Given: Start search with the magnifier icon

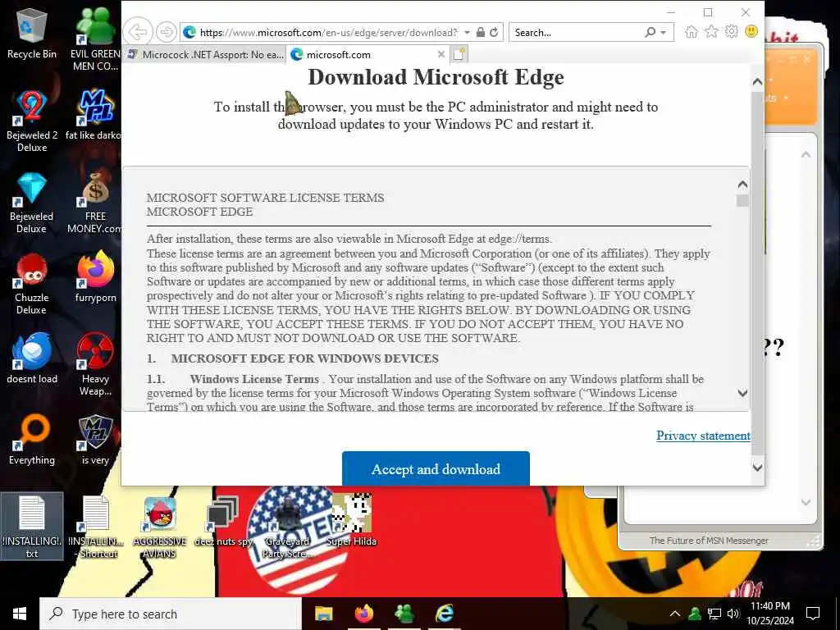Looking at the screenshot, I should point(650,32).
